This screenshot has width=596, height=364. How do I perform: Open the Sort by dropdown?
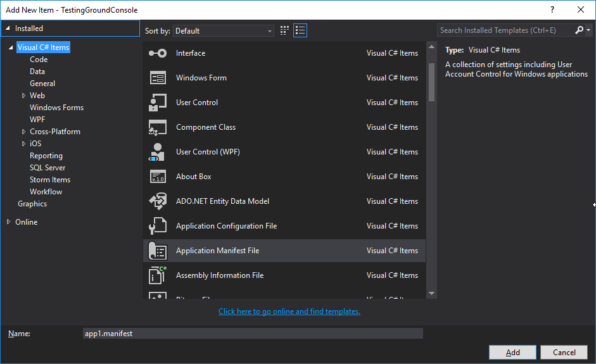224,30
